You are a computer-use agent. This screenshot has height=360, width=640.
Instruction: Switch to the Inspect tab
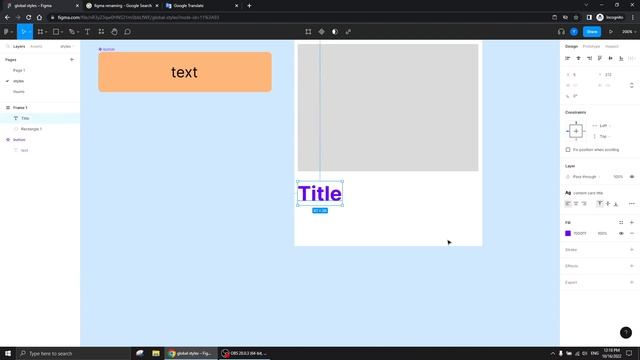click(611, 47)
